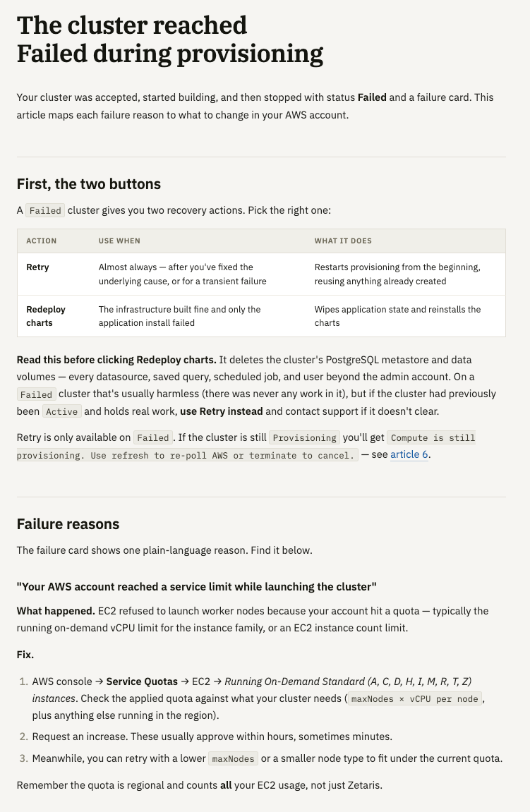
Task: Click the 'Request an increase' list step
Action: click(212, 737)
